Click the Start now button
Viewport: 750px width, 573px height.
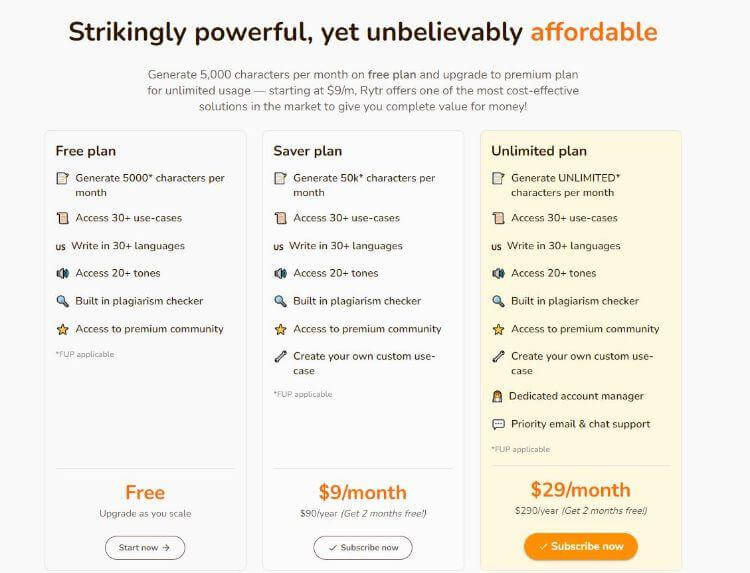tap(145, 548)
